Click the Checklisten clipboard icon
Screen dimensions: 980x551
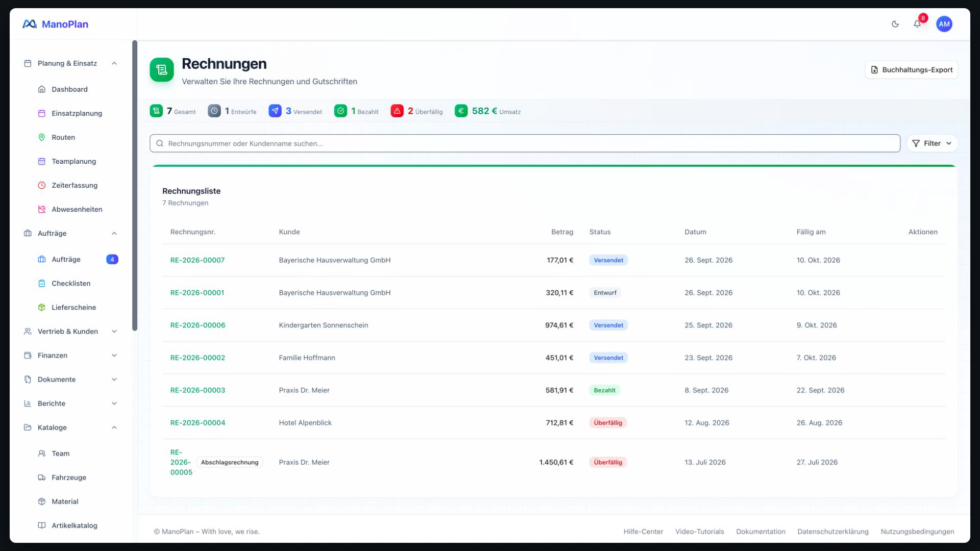[x=42, y=283]
